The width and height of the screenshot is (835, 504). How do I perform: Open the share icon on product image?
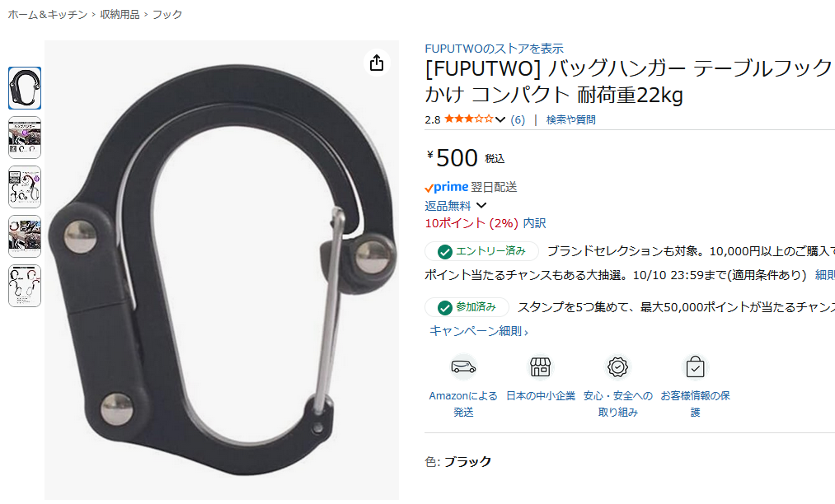(x=377, y=63)
